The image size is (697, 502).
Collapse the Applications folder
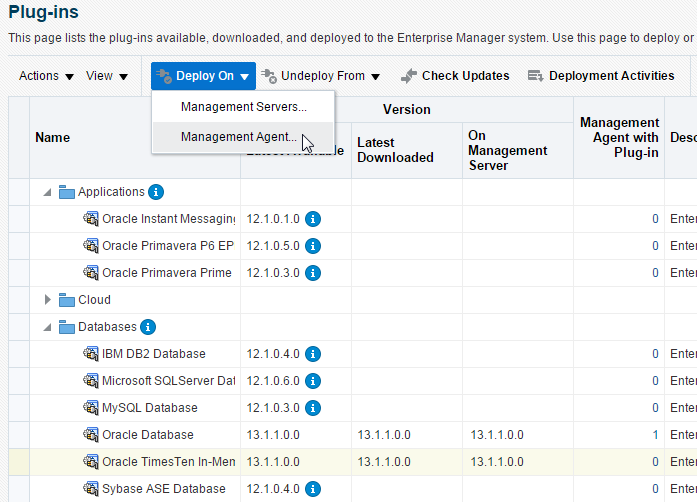click(x=47, y=193)
